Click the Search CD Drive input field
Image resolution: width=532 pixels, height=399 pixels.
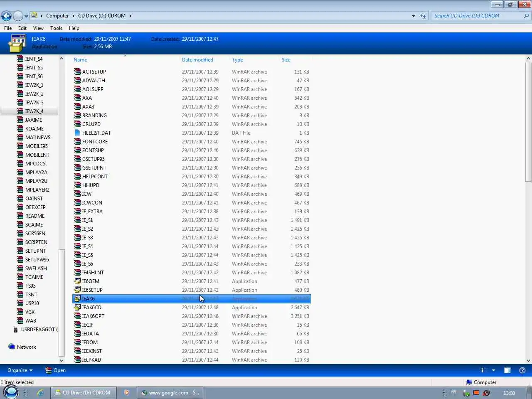477,16
